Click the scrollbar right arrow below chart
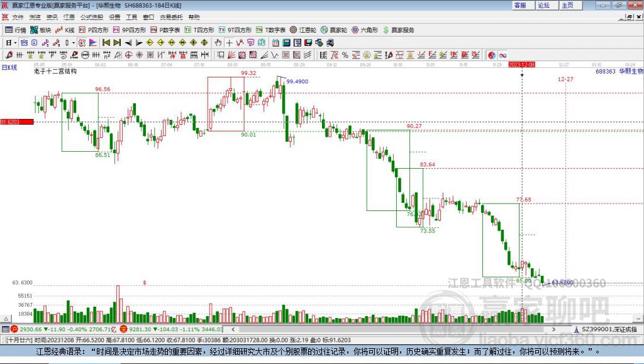The width and height of the screenshot is (644, 364). (553, 329)
